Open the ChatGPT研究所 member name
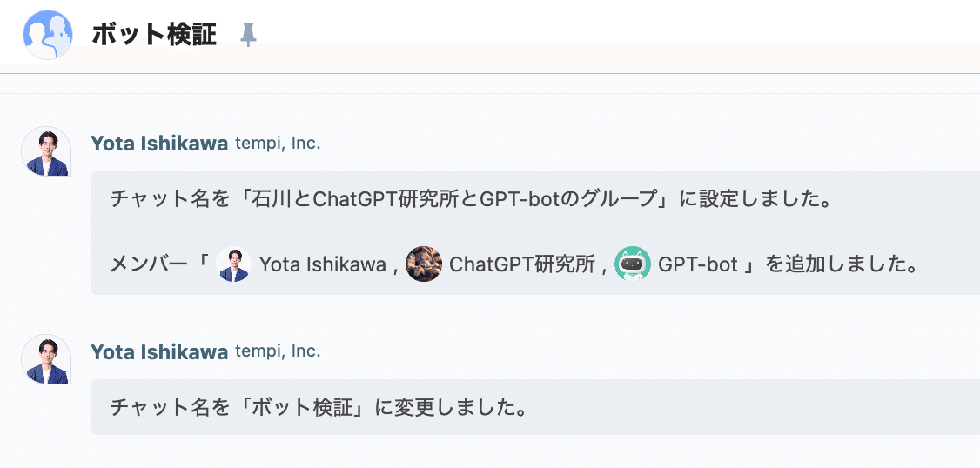Image resolution: width=980 pixels, height=468 pixels. pos(522,264)
